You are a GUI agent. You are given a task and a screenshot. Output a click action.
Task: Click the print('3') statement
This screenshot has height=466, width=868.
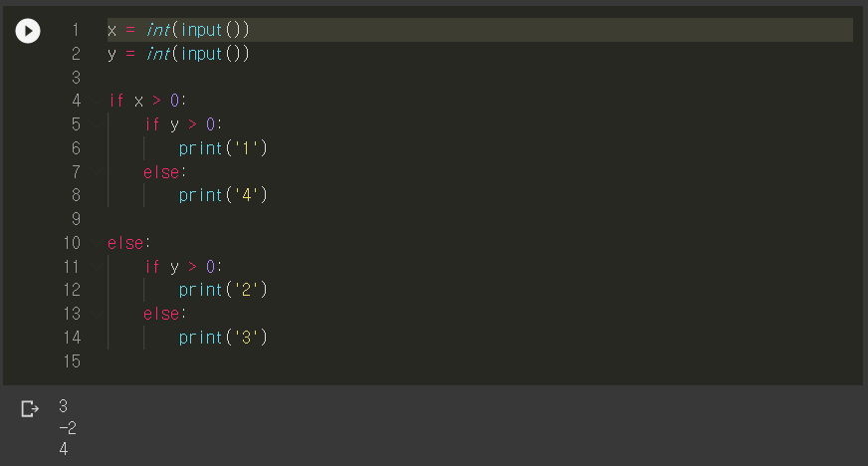click(x=223, y=338)
